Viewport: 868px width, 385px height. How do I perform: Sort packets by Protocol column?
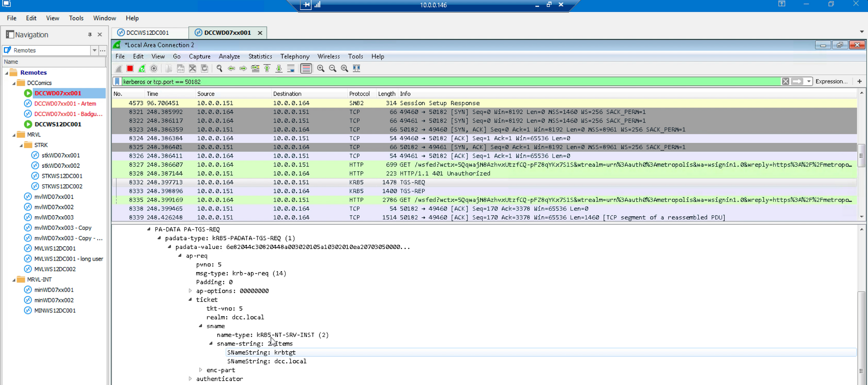(x=359, y=94)
